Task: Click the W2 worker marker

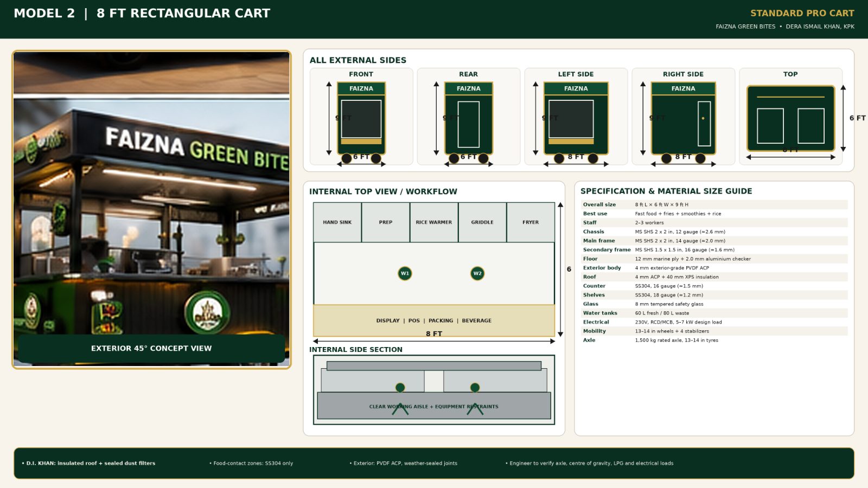Action: [x=477, y=273]
